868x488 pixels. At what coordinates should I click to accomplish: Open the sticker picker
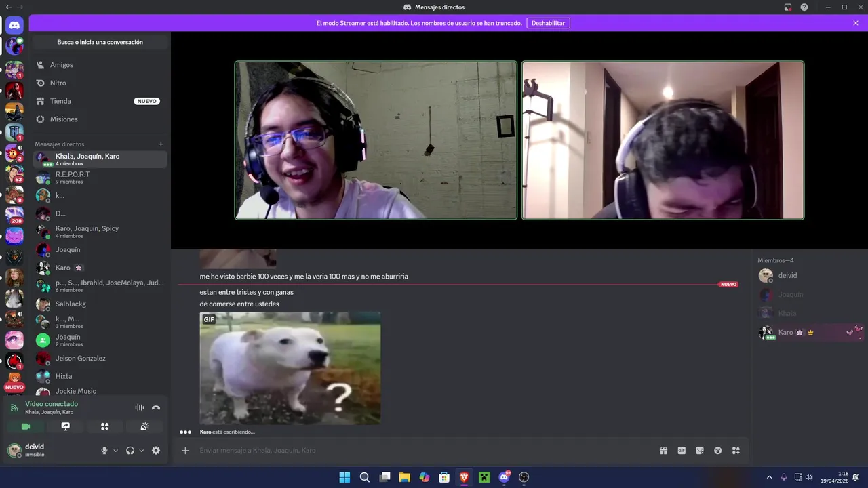700,451
